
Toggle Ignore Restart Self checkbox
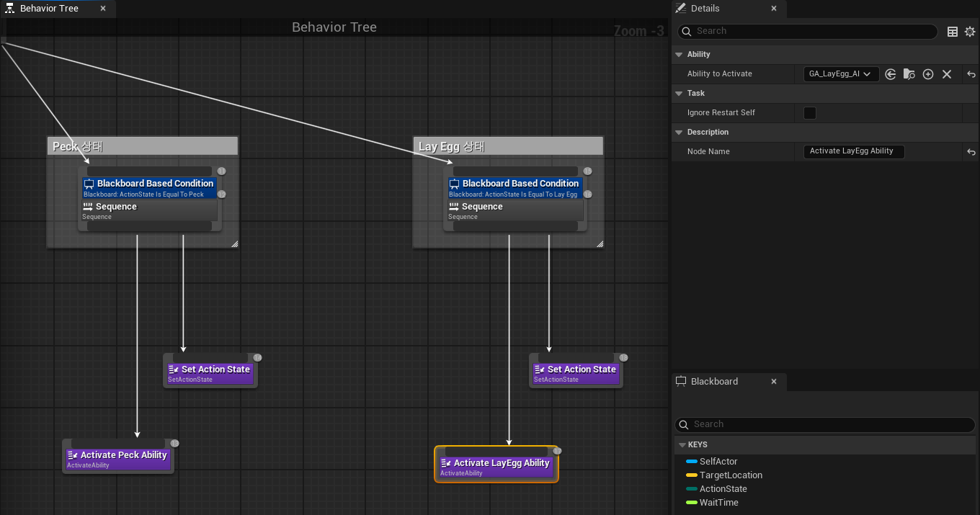pos(810,113)
